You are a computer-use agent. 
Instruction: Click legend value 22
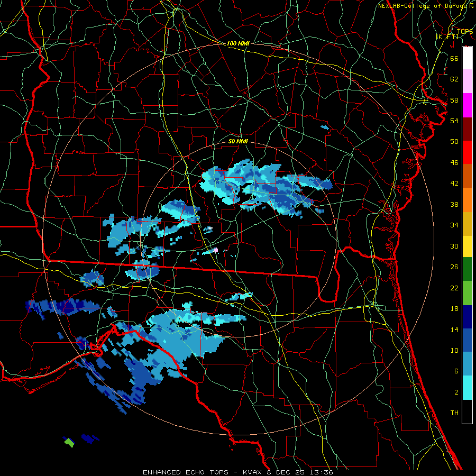454,288
